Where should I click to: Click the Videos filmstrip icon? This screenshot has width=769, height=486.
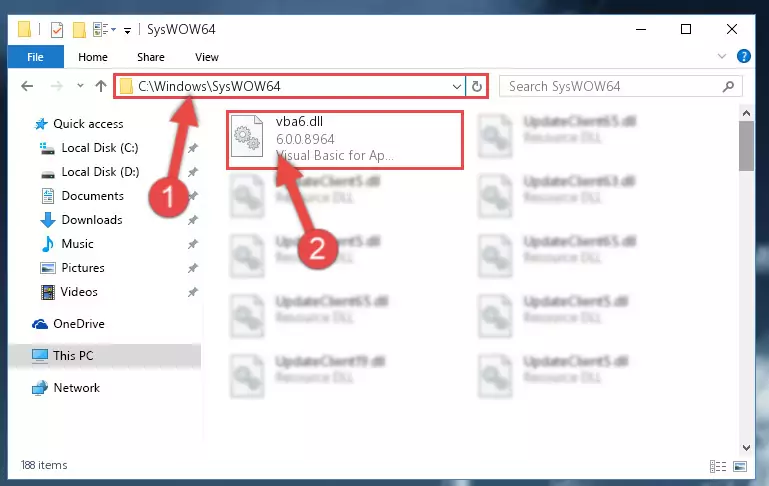click(x=48, y=293)
